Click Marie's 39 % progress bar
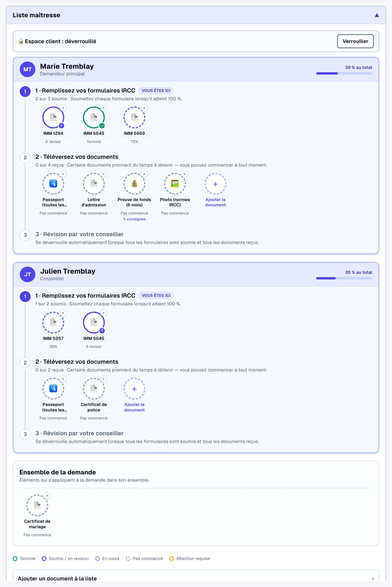 [344, 73]
